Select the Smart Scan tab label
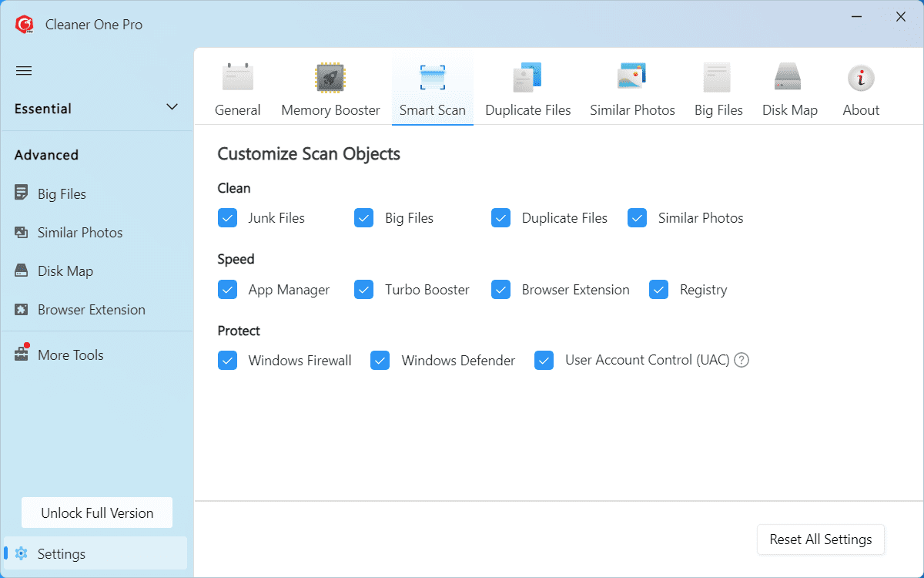This screenshot has width=924, height=578. pos(433,110)
